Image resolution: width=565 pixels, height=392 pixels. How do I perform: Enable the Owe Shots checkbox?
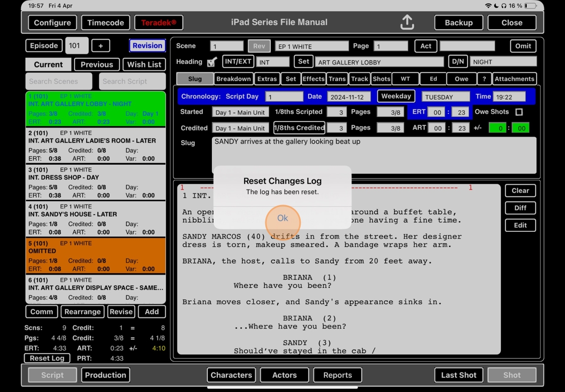[519, 112]
